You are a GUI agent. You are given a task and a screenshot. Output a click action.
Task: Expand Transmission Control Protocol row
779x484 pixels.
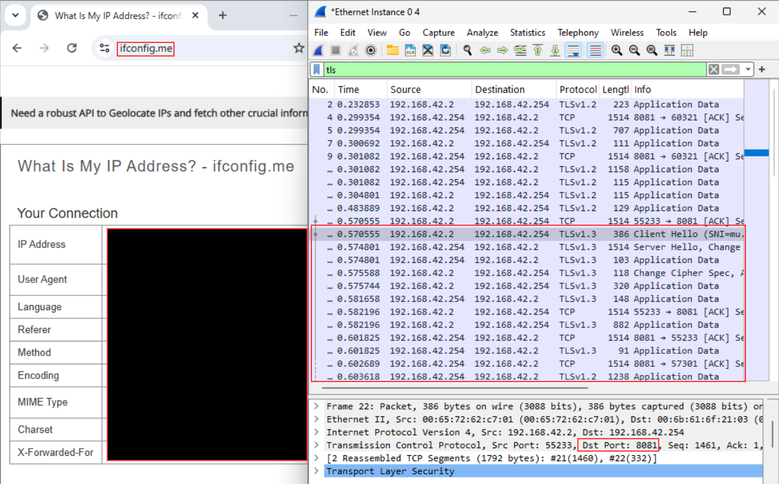pos(316,445)
